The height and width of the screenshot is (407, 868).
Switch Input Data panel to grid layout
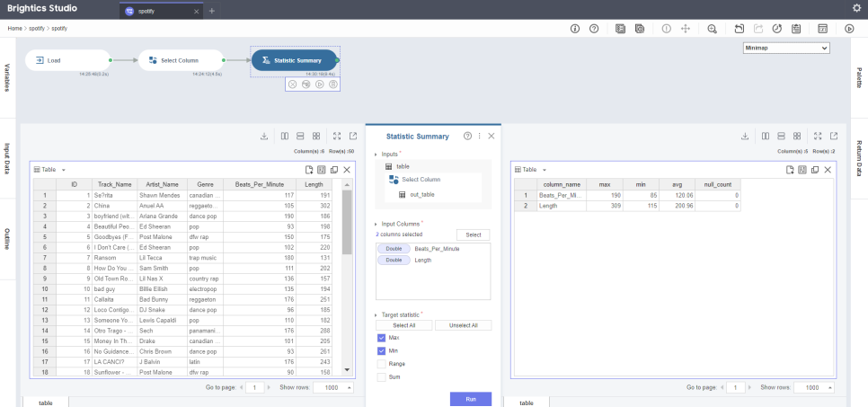(316, 137)
